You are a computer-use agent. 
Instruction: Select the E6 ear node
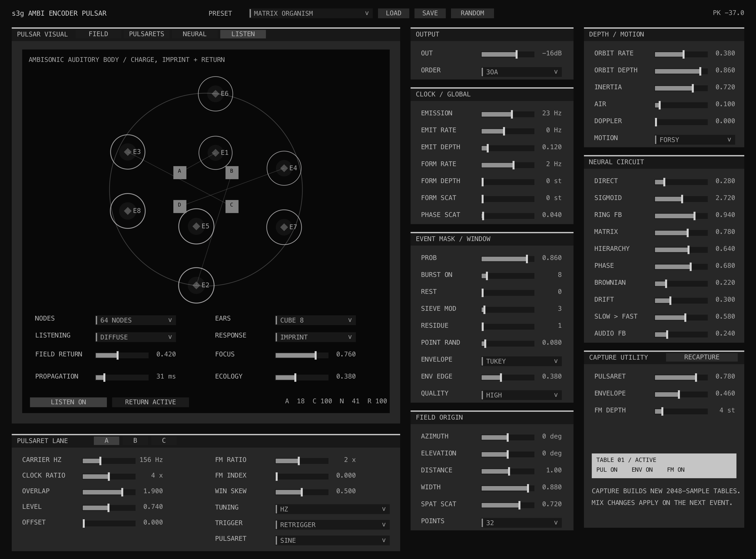click(215, 94)
